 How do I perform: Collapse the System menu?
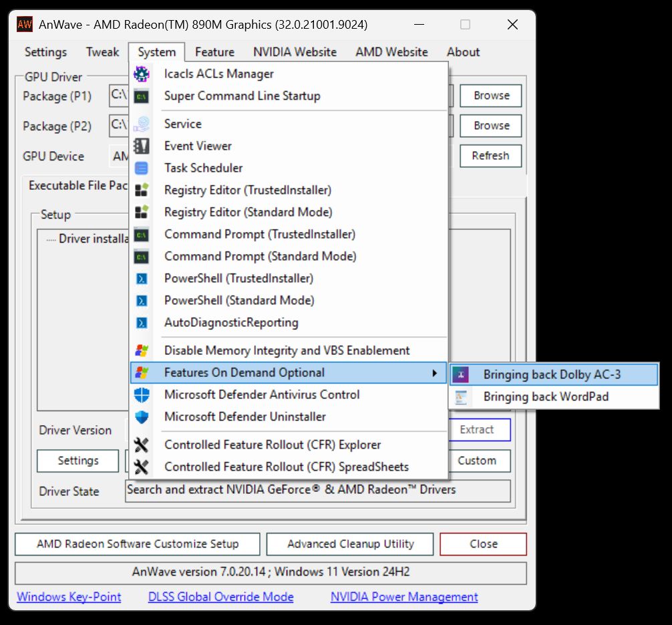(157, 52)
